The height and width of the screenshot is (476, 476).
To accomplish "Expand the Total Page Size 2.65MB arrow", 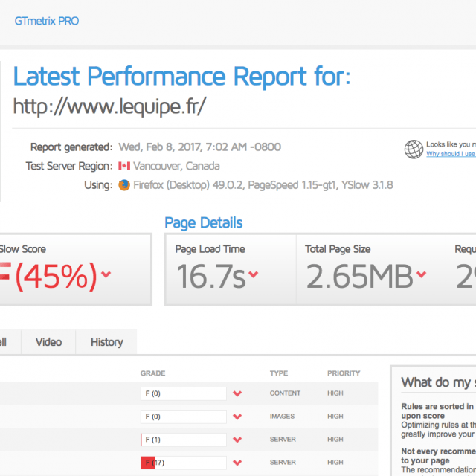I will coord(422,274).
